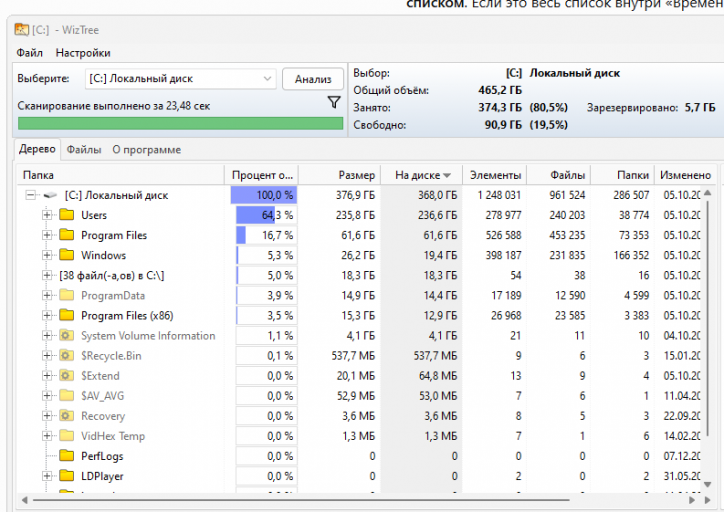This screenshot has height=512, width=724.
Task: Click the WizTree title bar icon
Action: click(x=22, y=30)
